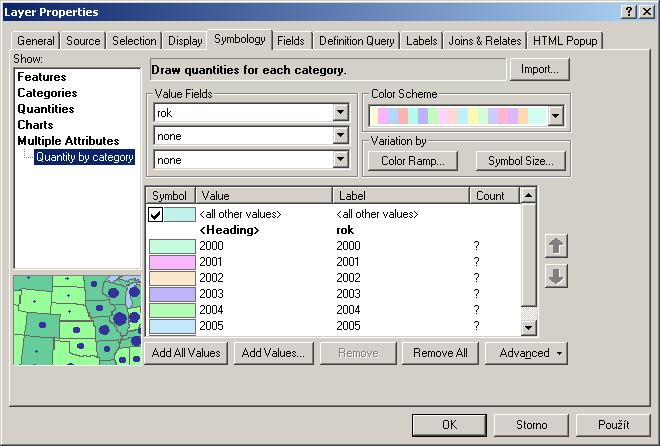The image size is (660, 446).
Task: Click the Help question mark icon
Action: click(628, 11)
